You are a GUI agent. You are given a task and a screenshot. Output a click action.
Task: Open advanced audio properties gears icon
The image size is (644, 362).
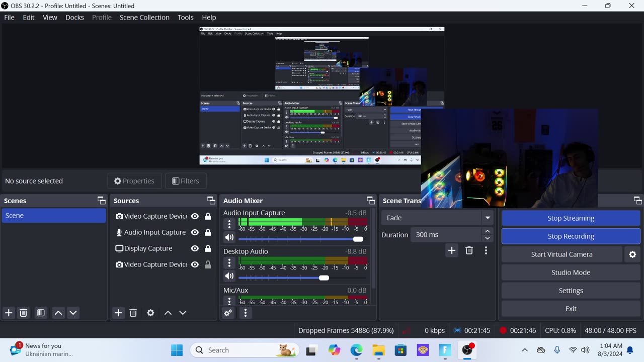(x=228, y=313)
